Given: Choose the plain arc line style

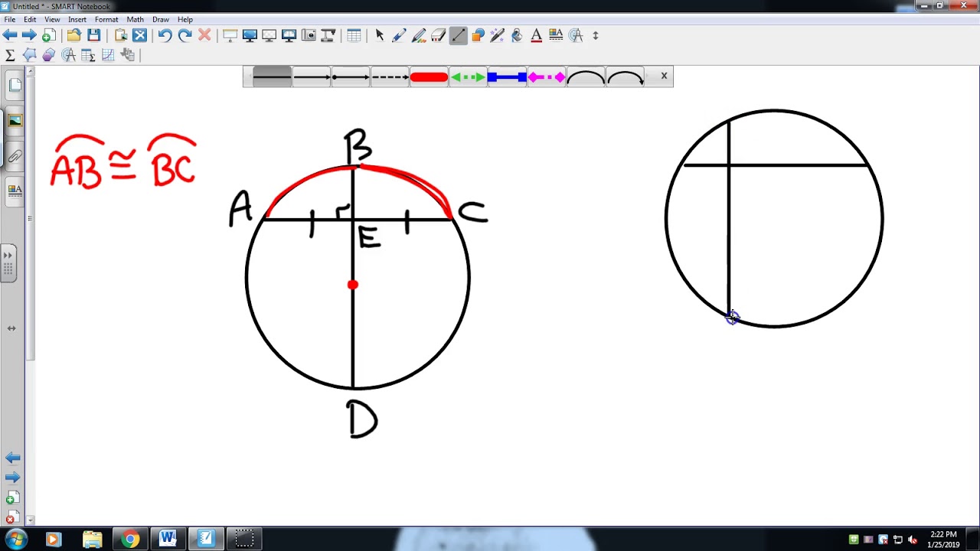Looking at the screenshot, I should pyautogui.click(x=586, y=77).
